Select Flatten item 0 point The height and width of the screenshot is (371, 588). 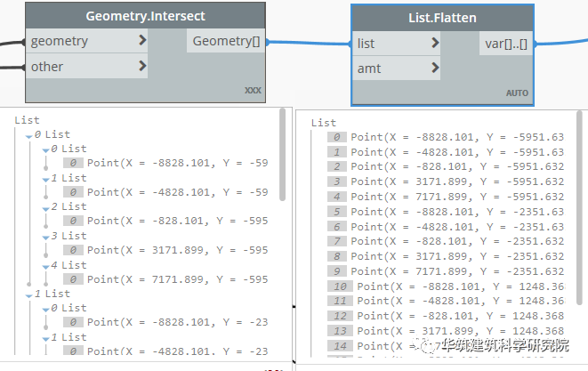[x=457, y=137]
